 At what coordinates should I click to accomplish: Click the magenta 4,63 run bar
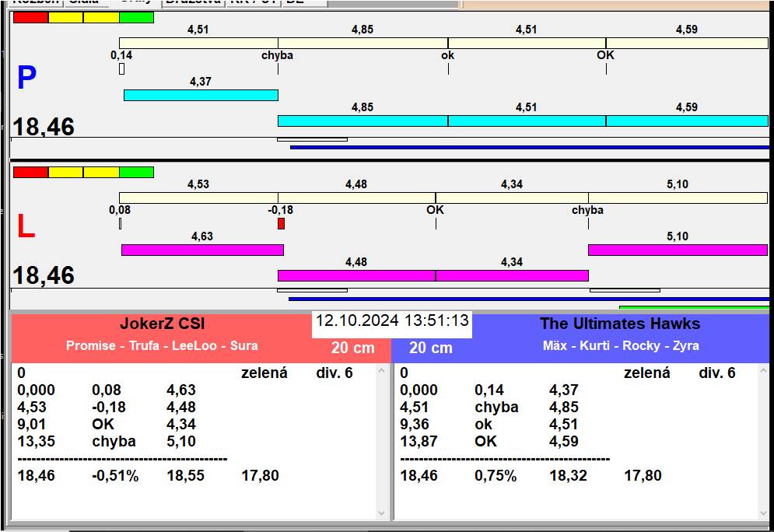coord(202,250)
